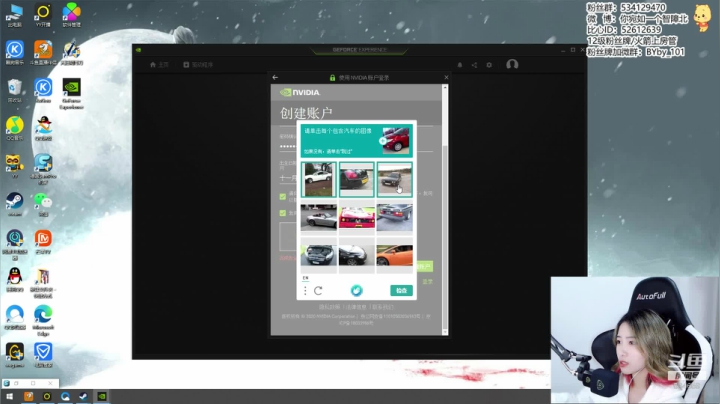Launch GeForce Experience from the desktop
Viewport: 720px width, 404px height.
click(x=72, y=94)
